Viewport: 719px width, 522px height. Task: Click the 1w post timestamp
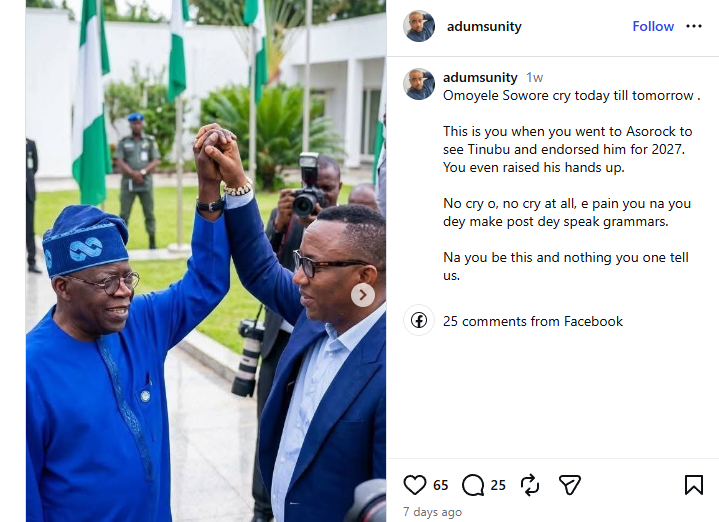[x=535, y=77]
